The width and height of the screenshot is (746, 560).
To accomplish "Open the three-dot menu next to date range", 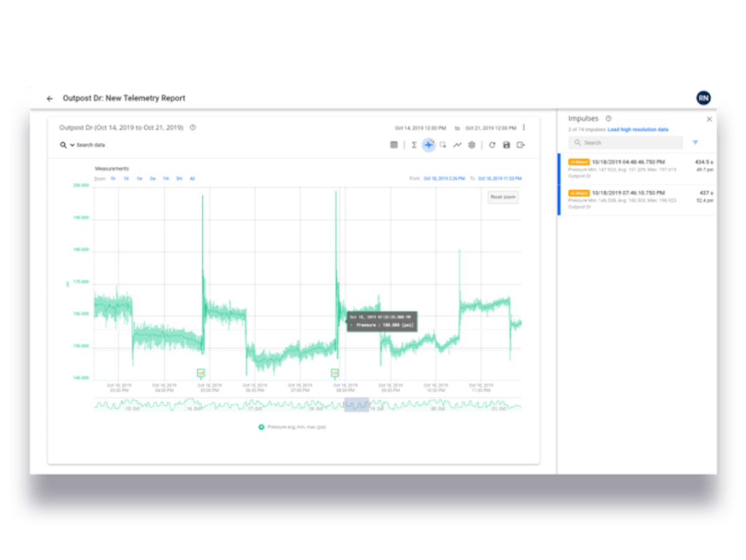I will click(x=524, y=128).
